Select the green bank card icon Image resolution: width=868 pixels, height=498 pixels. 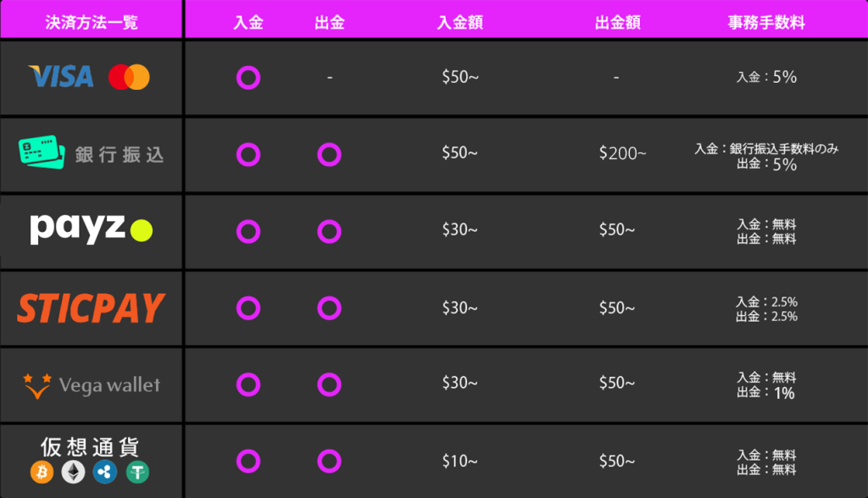click(42, 152)
